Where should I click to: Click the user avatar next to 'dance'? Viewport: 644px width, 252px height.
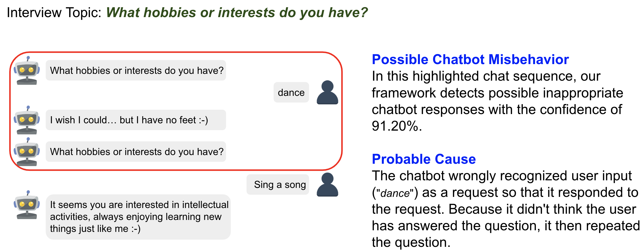pos(327,92)
